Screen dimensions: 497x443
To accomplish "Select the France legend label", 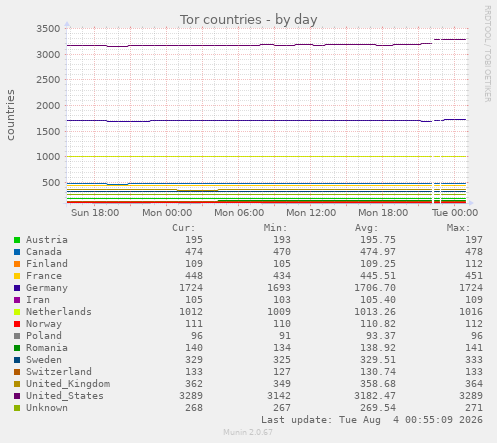I will coord(44,276).
